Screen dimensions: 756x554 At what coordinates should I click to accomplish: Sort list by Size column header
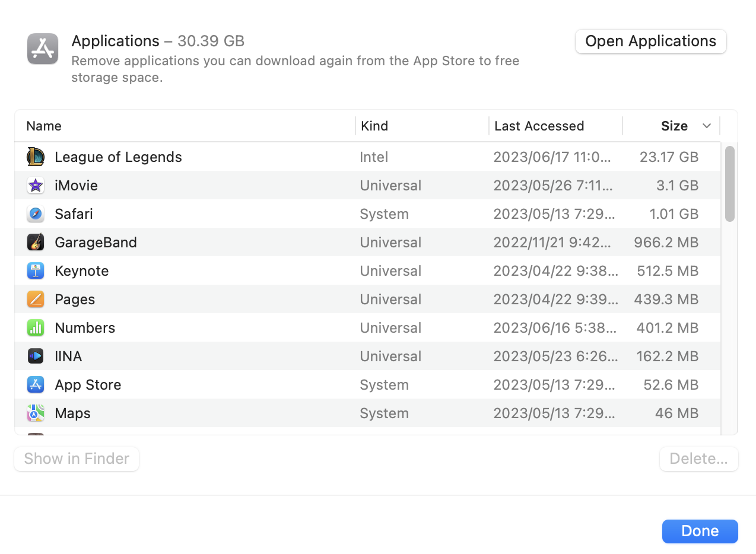pos(674,126)
